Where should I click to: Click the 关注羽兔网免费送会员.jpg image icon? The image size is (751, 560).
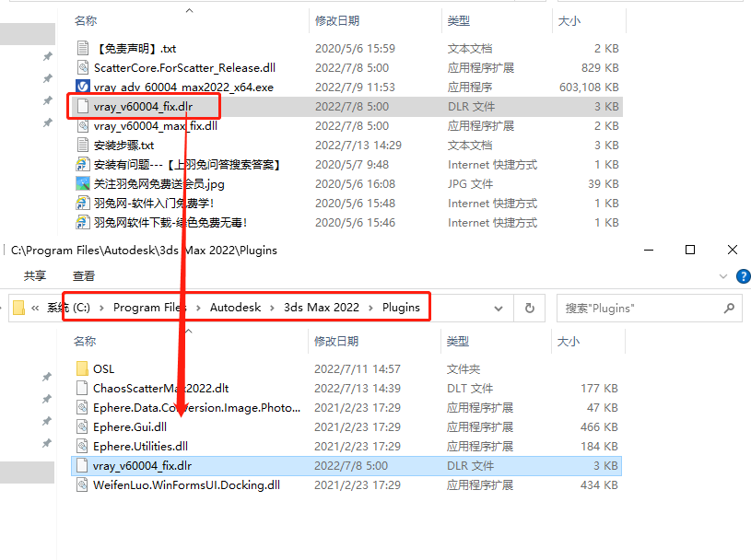pyautogui.click(x=83, y=184)
